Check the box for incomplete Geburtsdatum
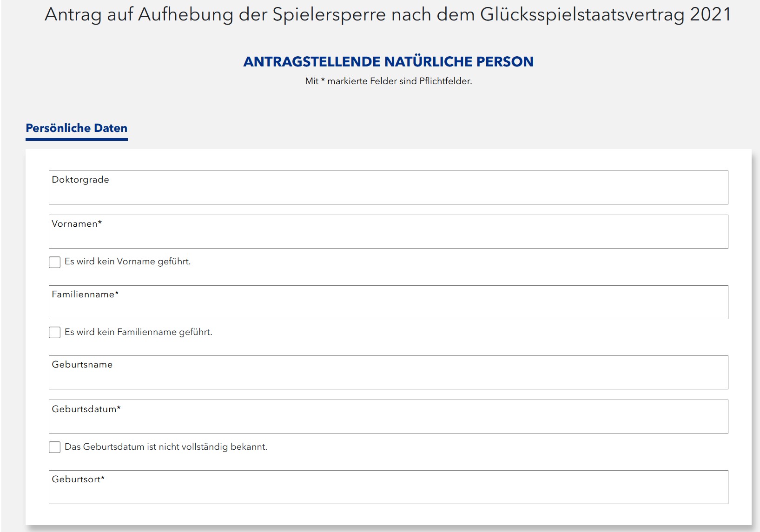 click(x=55, y=447)
